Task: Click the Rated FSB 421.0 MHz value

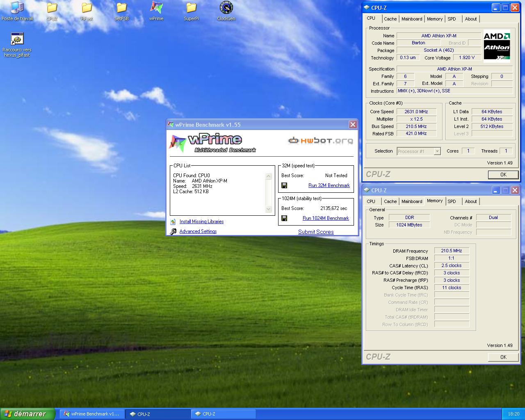Action: pyautogui.click(x=416, y=133)
